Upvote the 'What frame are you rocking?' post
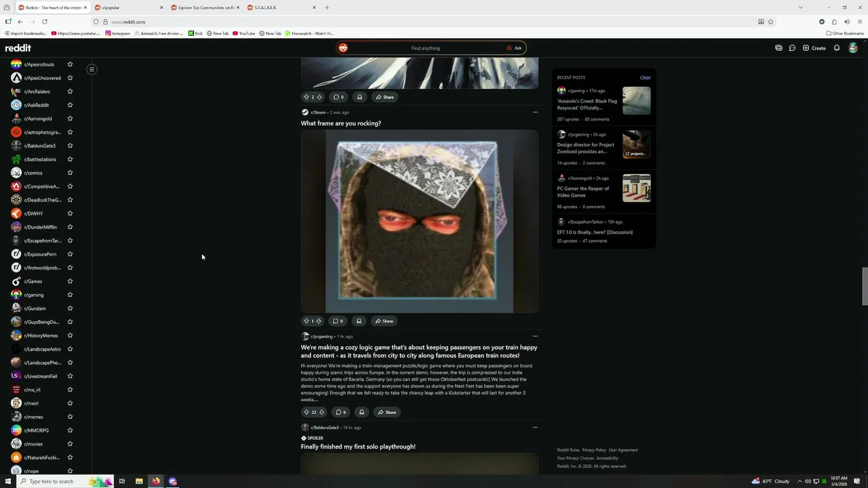Viewport: 868px width, 488px height. 306,321
